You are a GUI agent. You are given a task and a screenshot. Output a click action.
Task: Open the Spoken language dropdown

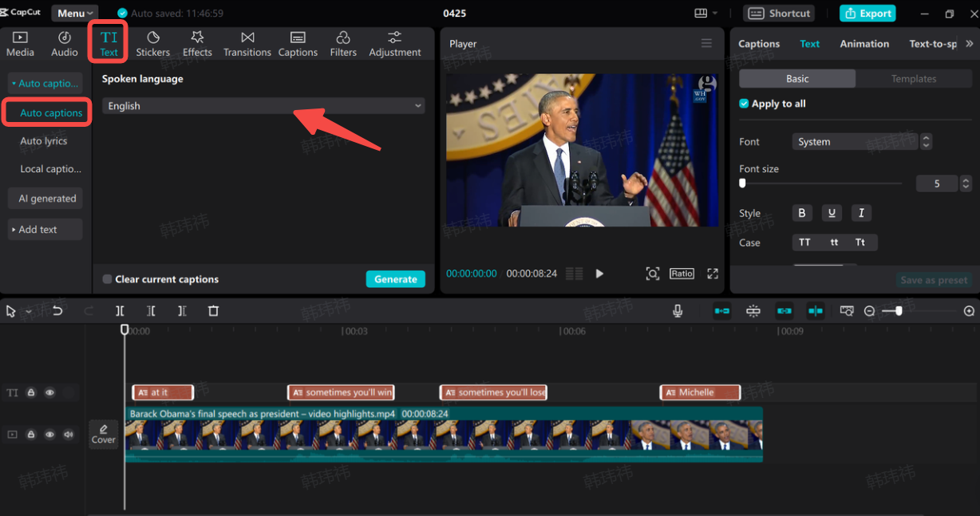[263, 106]
